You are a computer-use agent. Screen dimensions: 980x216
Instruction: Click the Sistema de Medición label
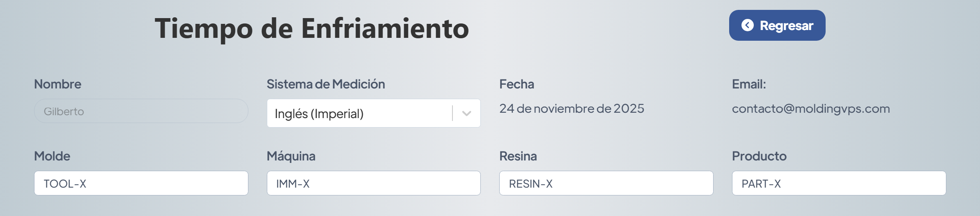326,84
